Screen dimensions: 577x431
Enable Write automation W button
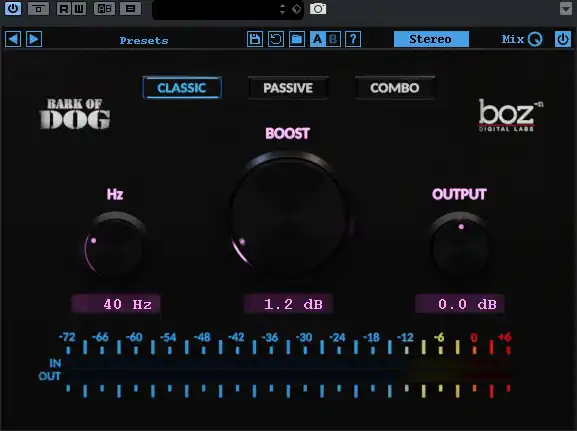tap(79, 8)
